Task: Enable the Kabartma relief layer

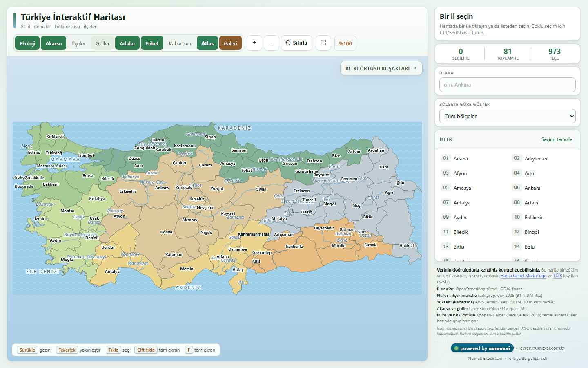Action: (x=180, y=43)
